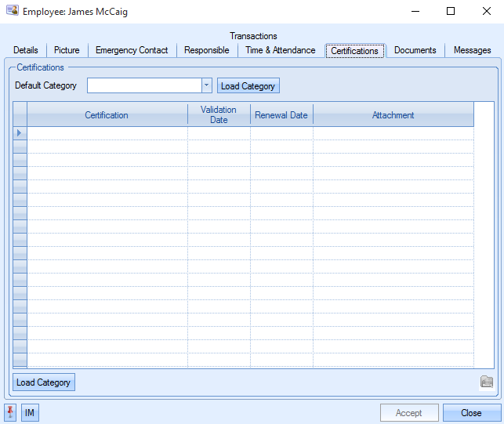Sort by the Certification column header
The height and width of the screenshot is (424, 504).
[107, 115]
